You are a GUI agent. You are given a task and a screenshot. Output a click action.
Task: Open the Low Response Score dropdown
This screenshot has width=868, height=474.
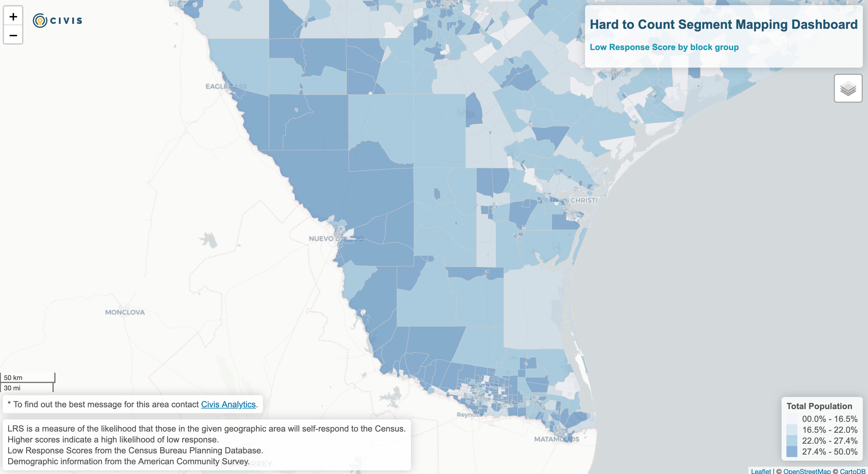coord(664,47)
